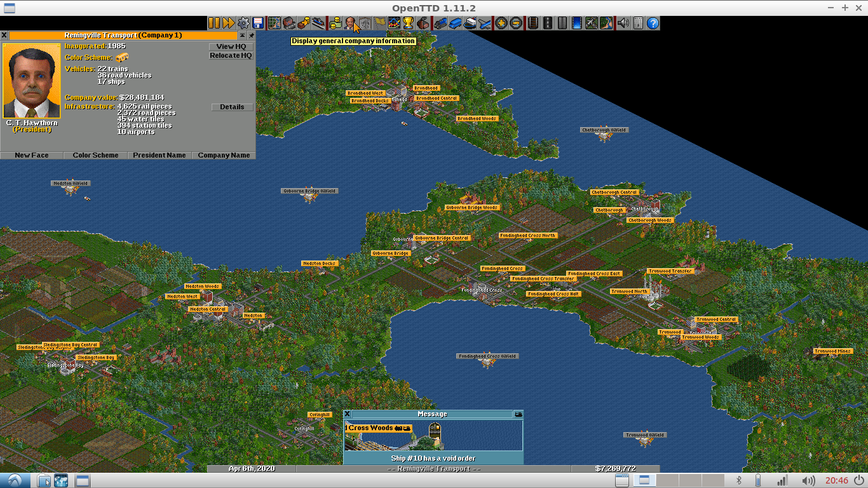The height and width of the screenshot is (488, 868).
Task: Toggle sticky pin on company window
Action: 251,36
